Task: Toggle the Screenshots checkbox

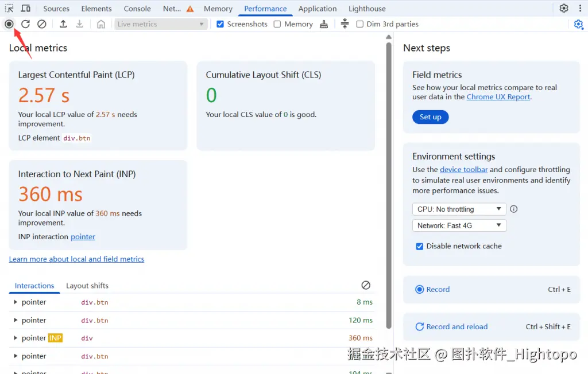Action: (x=220, y=24)
